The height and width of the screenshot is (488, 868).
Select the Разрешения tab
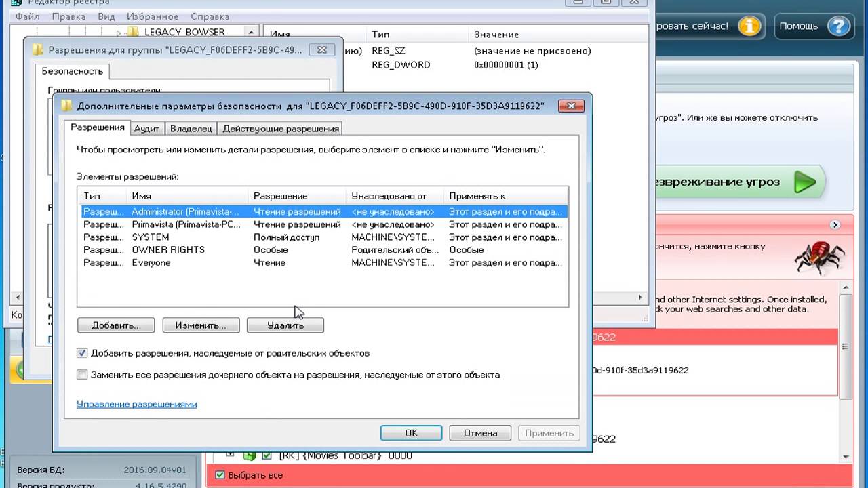[98, 127]
